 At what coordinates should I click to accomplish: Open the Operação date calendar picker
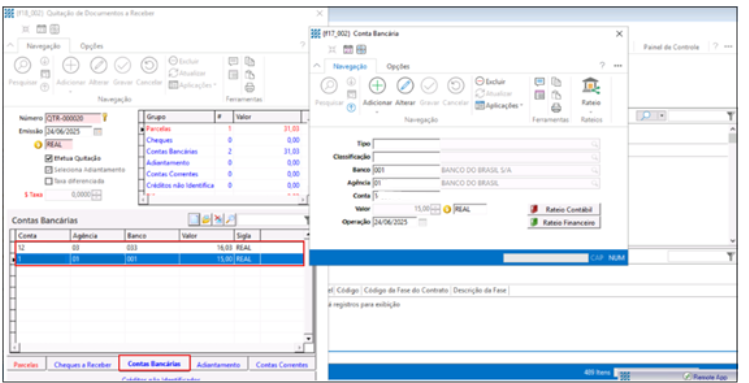coord(423,223)
